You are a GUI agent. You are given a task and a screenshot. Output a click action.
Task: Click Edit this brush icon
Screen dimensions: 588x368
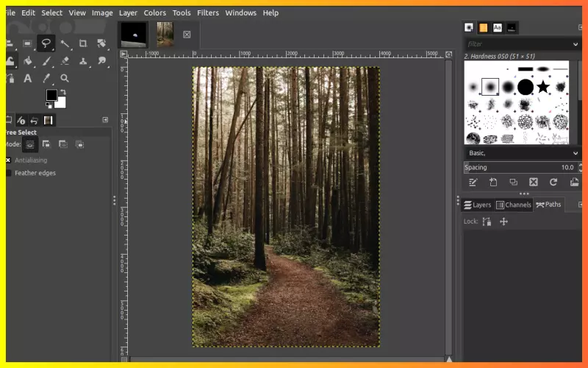473,182
